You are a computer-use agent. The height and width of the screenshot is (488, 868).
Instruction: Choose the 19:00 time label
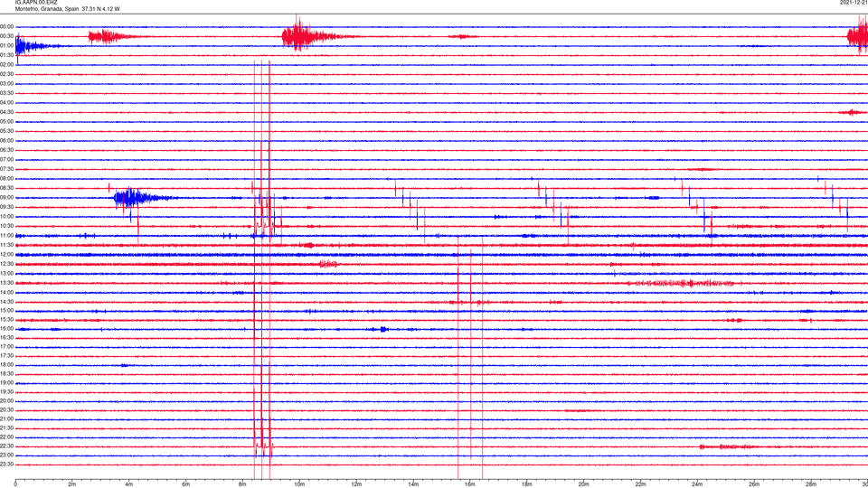[6, 382]
